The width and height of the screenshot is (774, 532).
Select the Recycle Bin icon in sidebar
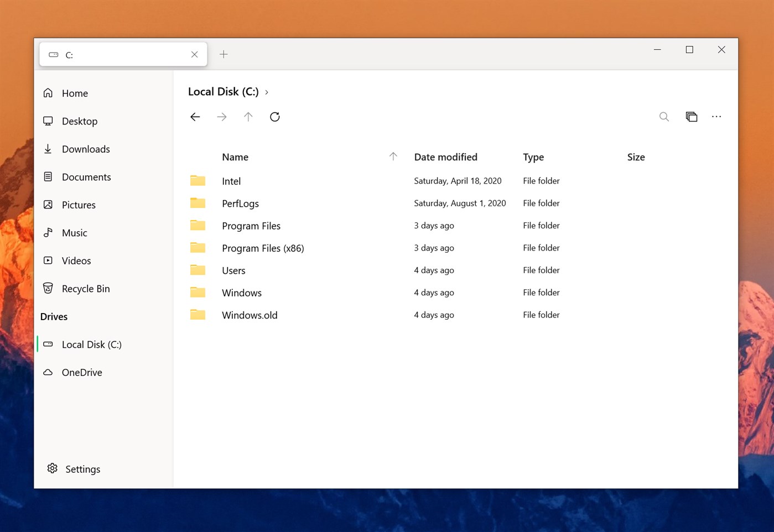pos(48,288)
